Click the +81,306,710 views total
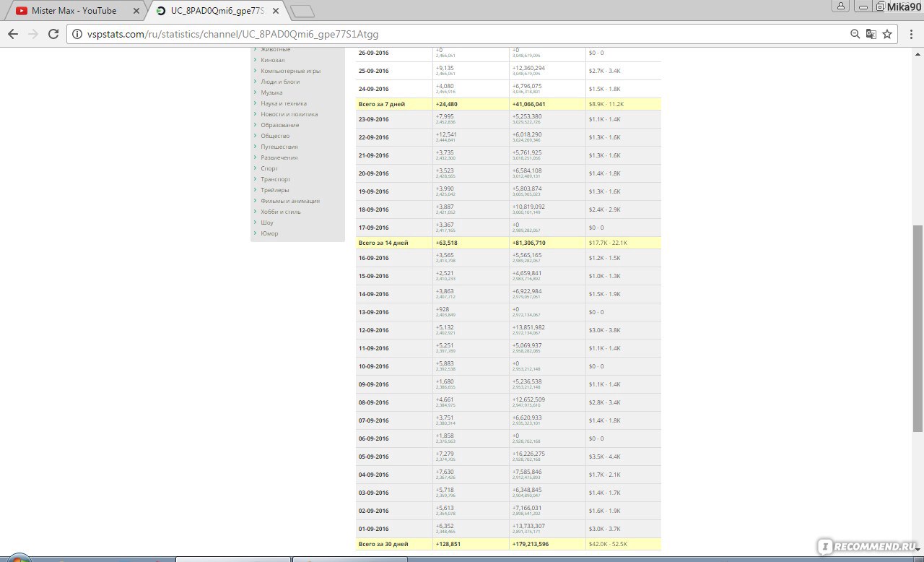Viewport: 924px width, 562px height. [x=529, y=243]
